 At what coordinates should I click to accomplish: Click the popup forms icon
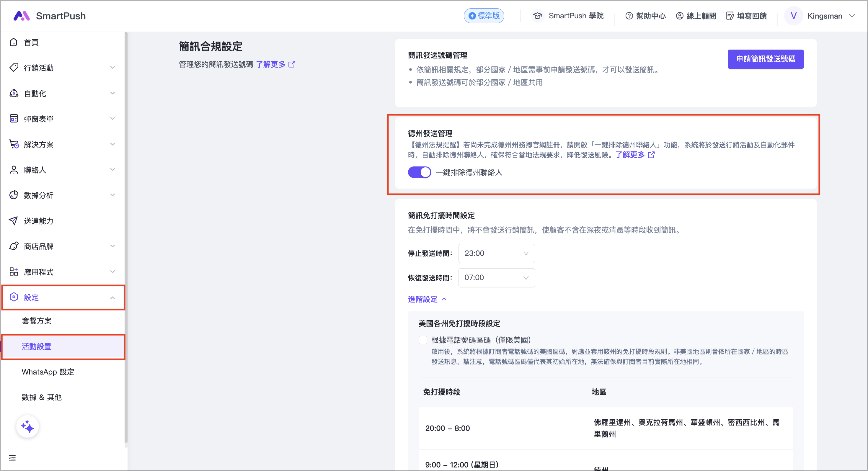[14, 119]
